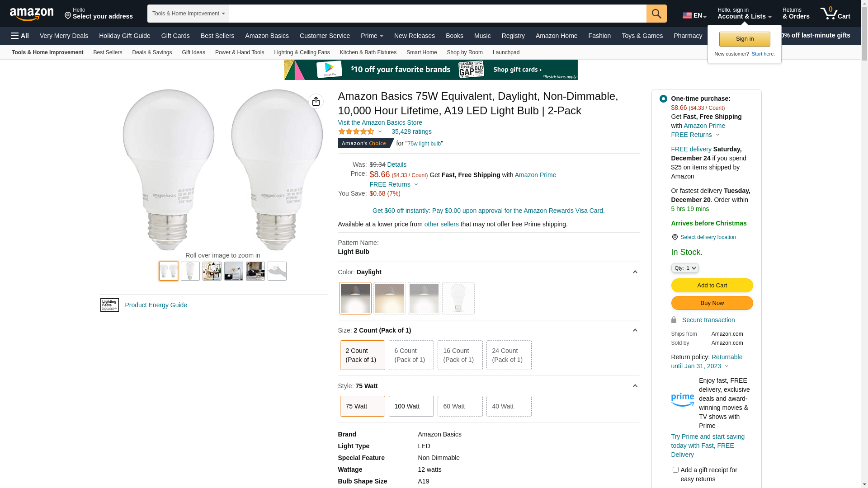
Task: Select the One-time purchase radio button
Action: click(663, 99)
